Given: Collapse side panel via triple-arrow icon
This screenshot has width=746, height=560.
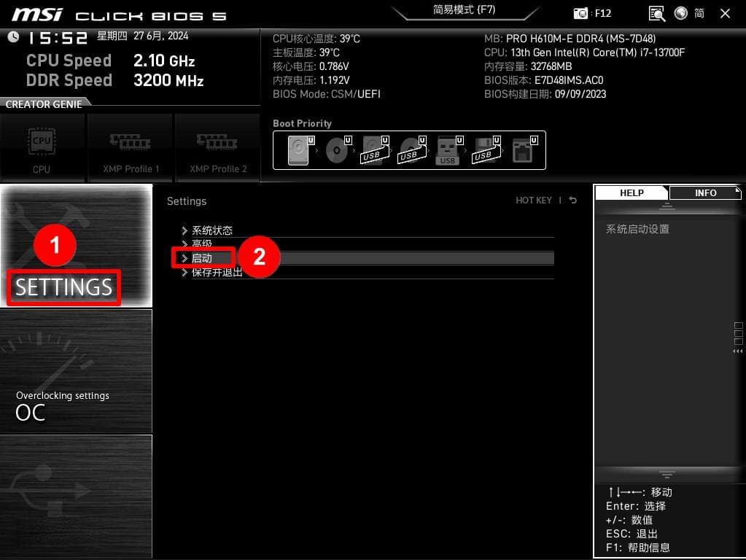Looking at the screenshot, I should pyautogui.click(x=738, y=351).
